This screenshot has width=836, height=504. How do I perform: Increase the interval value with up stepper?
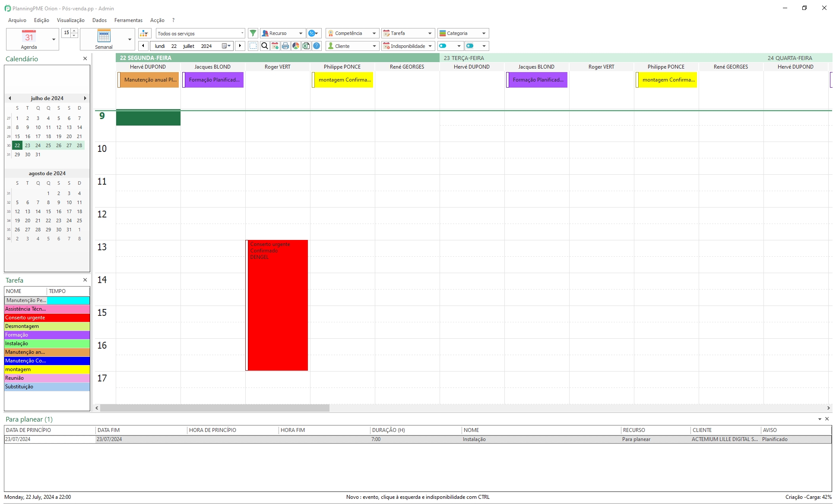pyautogui.click(x=74, y=31)
